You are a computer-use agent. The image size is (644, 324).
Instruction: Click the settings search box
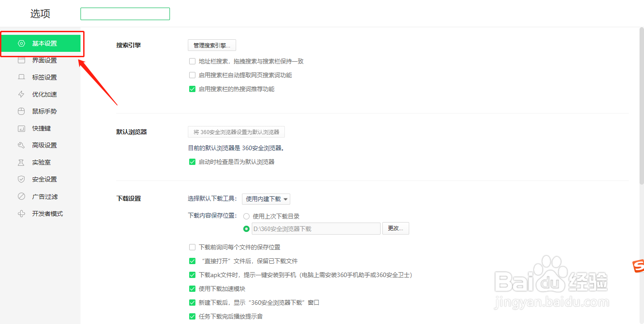(x=125, y=14)
